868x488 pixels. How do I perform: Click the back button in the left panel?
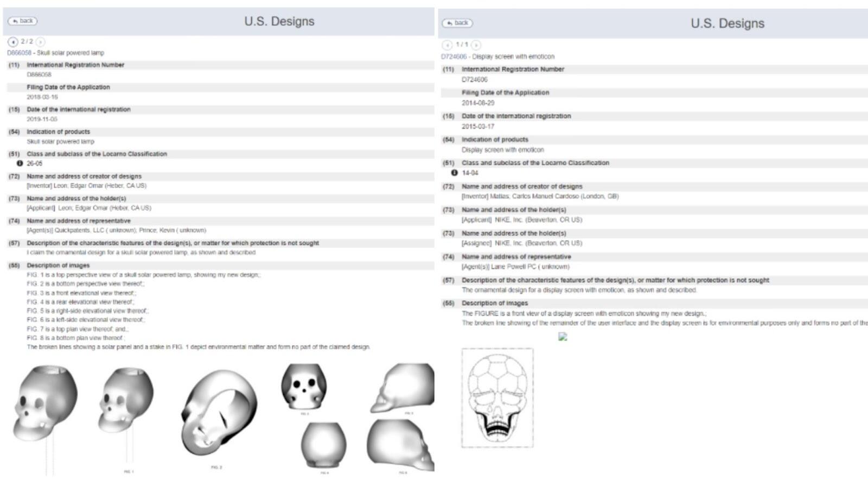click(x=22, y=21)
